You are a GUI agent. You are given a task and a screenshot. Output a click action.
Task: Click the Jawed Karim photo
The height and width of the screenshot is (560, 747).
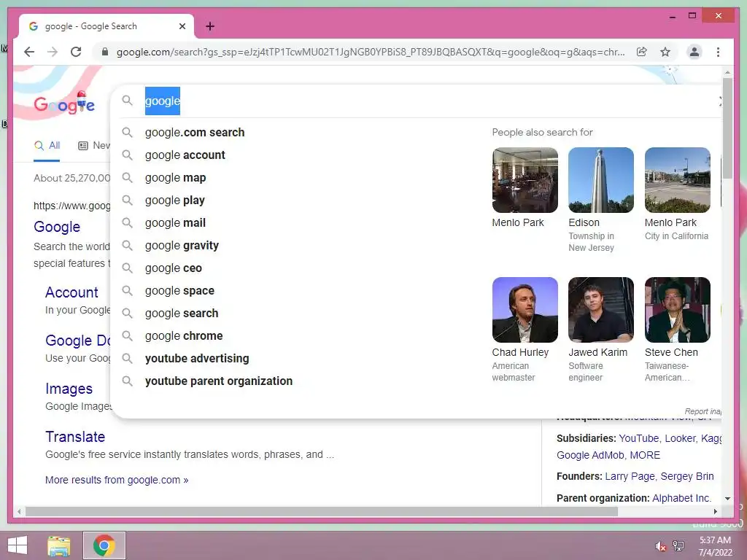[x=601, y=309]
